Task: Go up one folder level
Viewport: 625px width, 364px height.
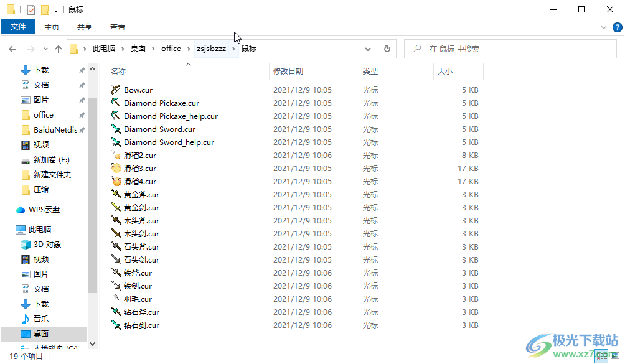Action: [x=59, y=49]
